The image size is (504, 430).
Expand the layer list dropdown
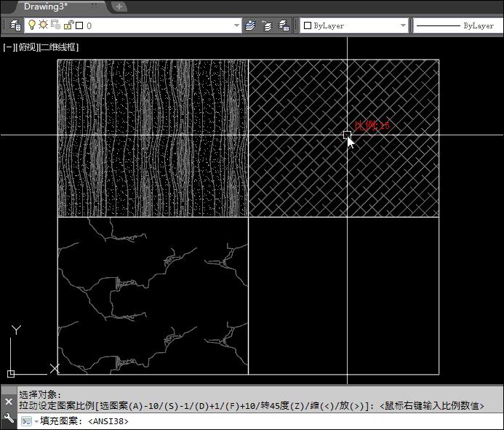236,25
